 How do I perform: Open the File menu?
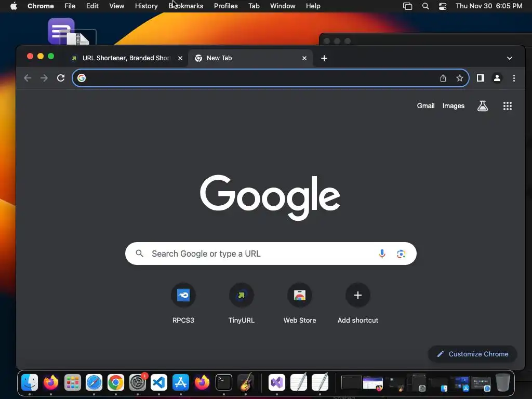pos(70,6)
